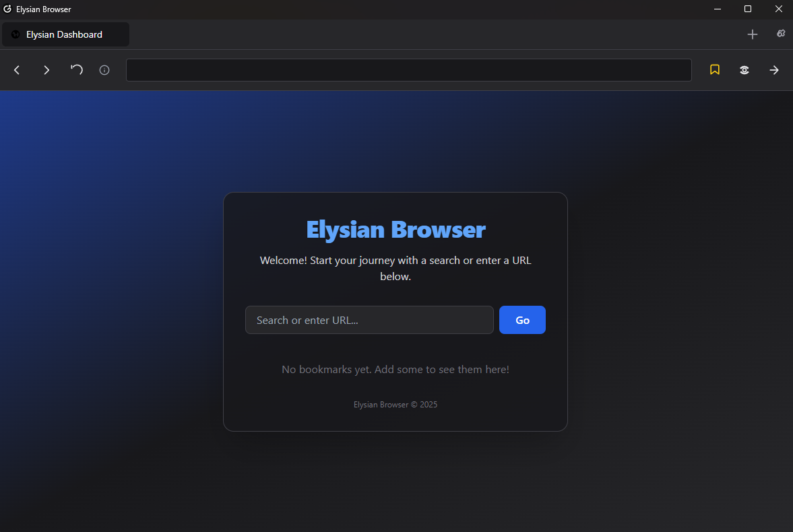Toggle the yellow bookmark for this page
This screenshot has height=532, width=793.
click(715, 69)
